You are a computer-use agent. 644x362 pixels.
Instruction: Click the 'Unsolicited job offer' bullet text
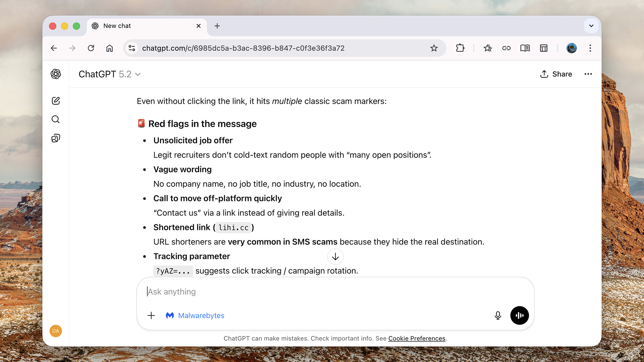coord(193,140)
